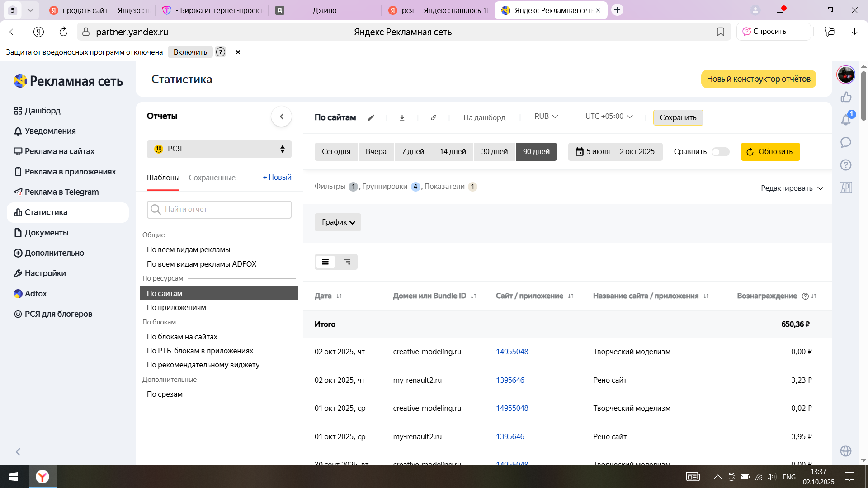
Task: Collapse the Отчеты panel with arrow button
Action: click(x=281, y=117)
